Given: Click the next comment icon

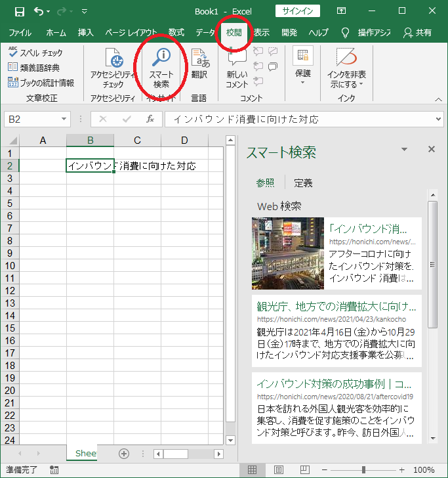Looking at the screenshot, I should pyautogui.click(x=258, y=81).
